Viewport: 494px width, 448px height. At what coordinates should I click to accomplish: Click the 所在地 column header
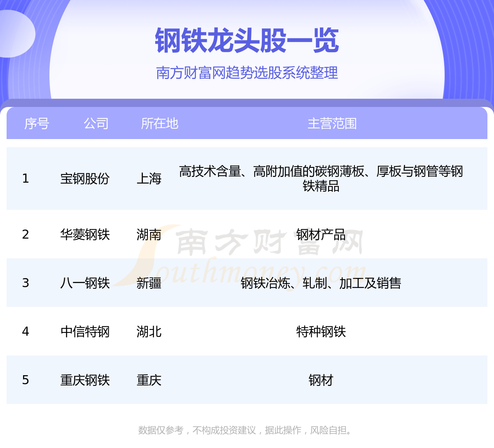(x=160, y=123)
